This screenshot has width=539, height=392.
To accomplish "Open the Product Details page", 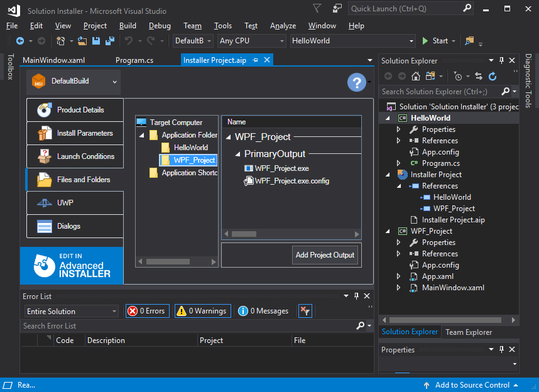I will coord(75,110).
